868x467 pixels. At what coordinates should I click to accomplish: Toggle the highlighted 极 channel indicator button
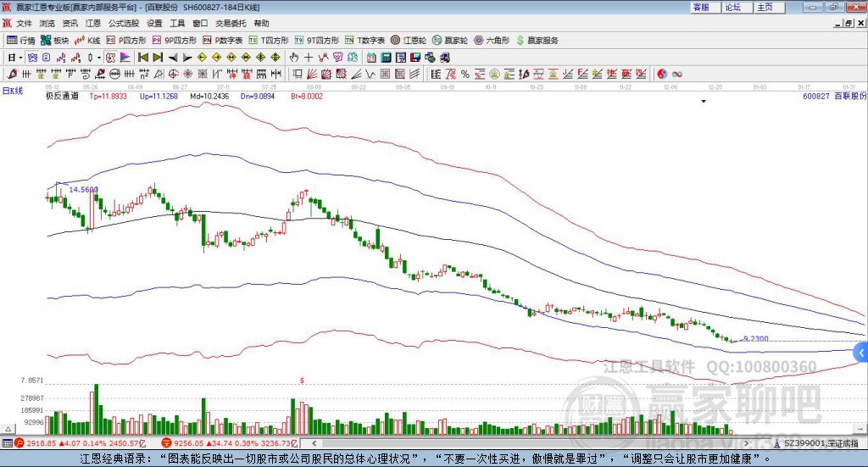[x=111, y=57]
